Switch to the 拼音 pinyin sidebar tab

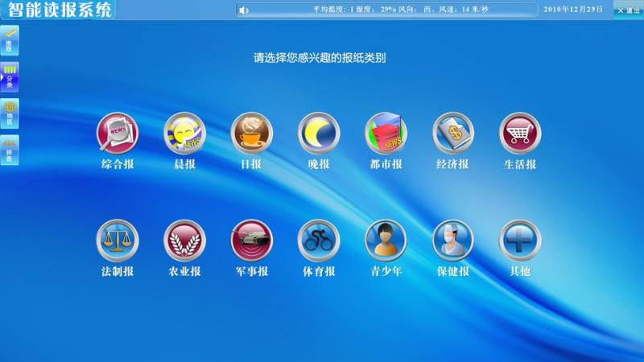tap(10, 150)
